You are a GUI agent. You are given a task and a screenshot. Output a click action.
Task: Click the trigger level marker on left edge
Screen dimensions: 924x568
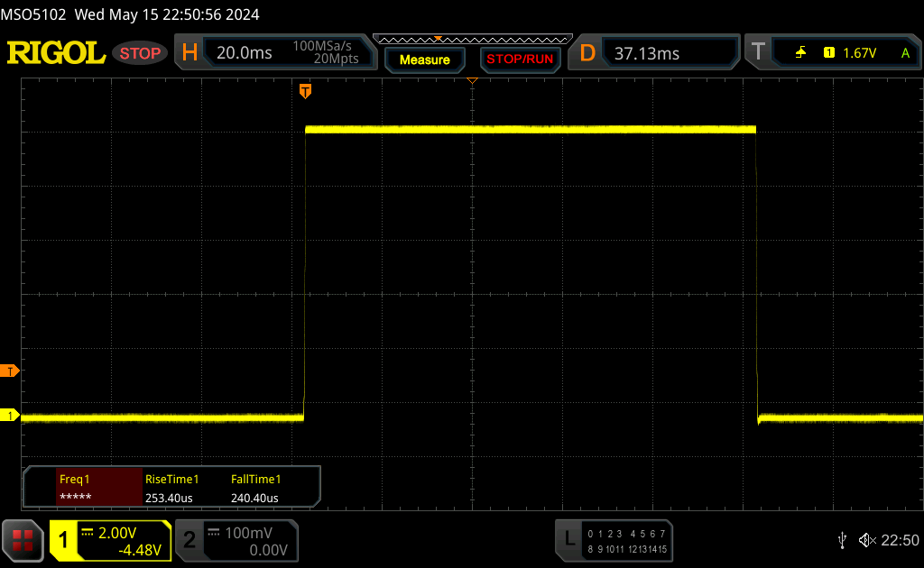click(x=10, y=371)
